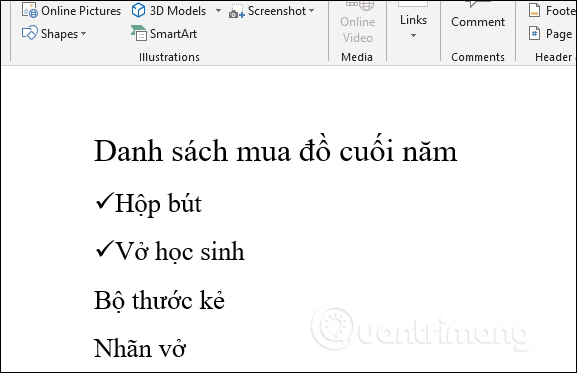
Task: Click the Online Video button
Action: coord(357,23)
